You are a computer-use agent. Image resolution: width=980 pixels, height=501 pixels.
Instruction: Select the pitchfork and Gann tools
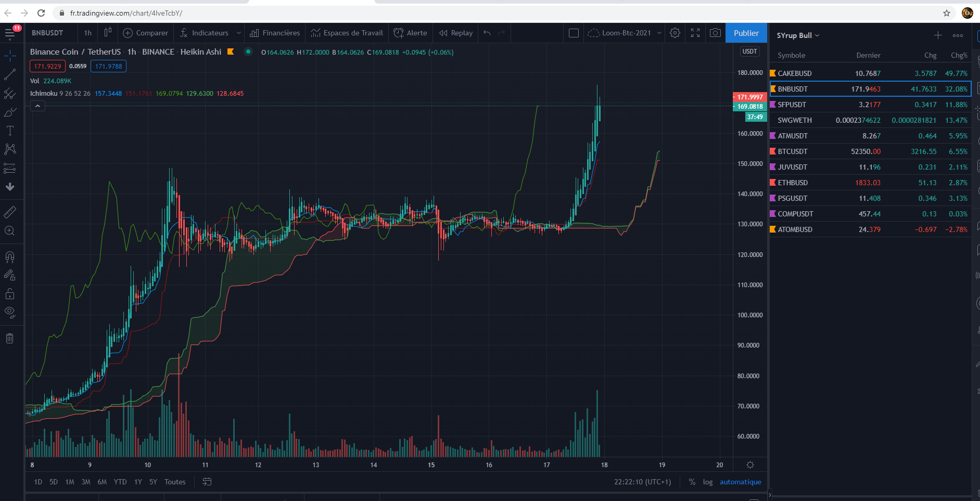[x=10, y=94]
